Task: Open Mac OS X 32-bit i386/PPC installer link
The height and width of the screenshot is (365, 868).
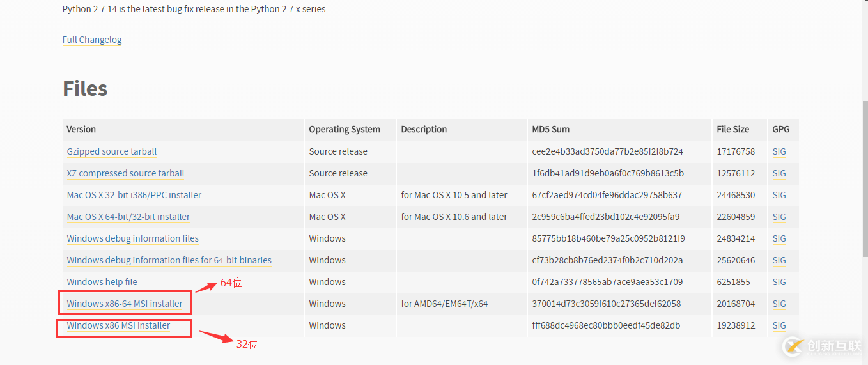Action: [134, 195]
